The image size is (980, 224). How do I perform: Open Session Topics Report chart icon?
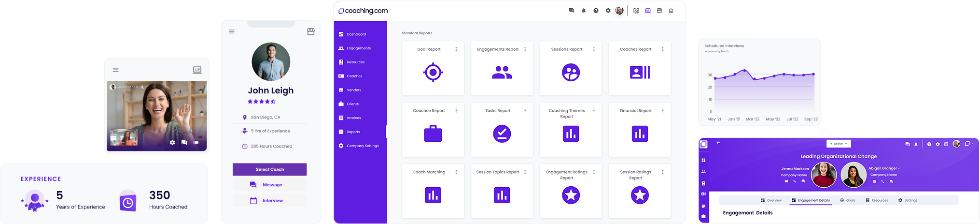point(502,195)
